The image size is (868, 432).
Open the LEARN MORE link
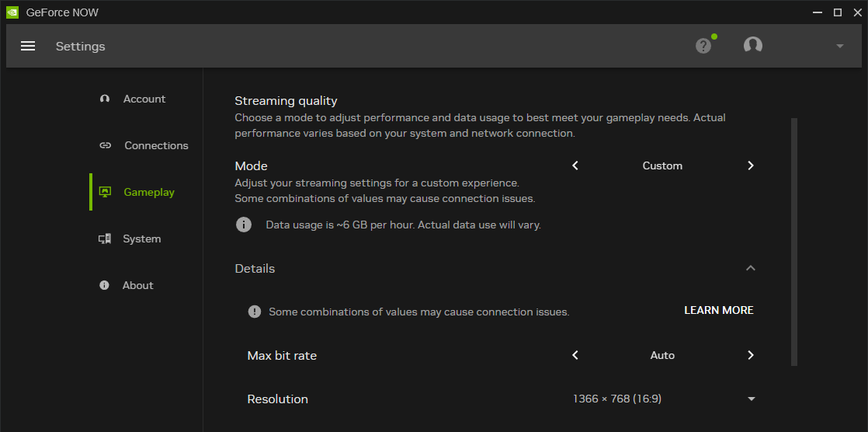point(718,310)
